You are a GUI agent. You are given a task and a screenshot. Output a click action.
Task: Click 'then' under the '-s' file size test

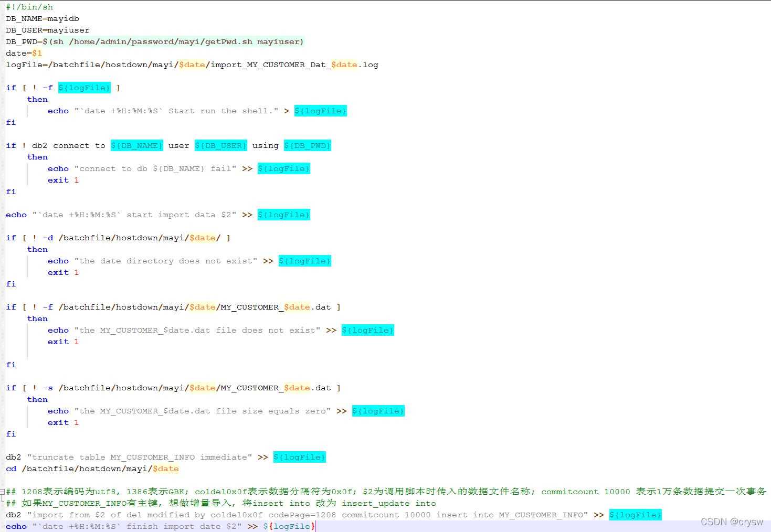pos(37,399)
